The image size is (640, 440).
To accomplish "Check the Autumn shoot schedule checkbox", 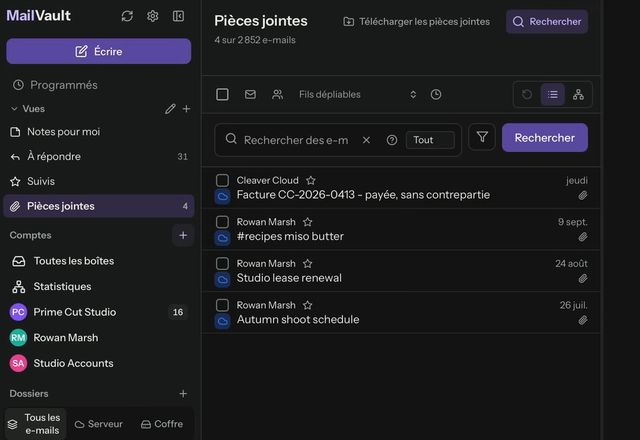I will coord(222,305).
